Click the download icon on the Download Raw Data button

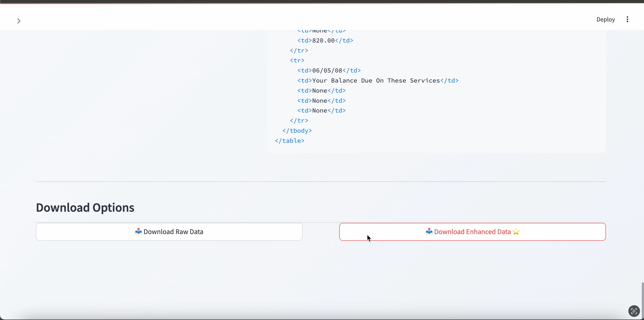(139, 232)
